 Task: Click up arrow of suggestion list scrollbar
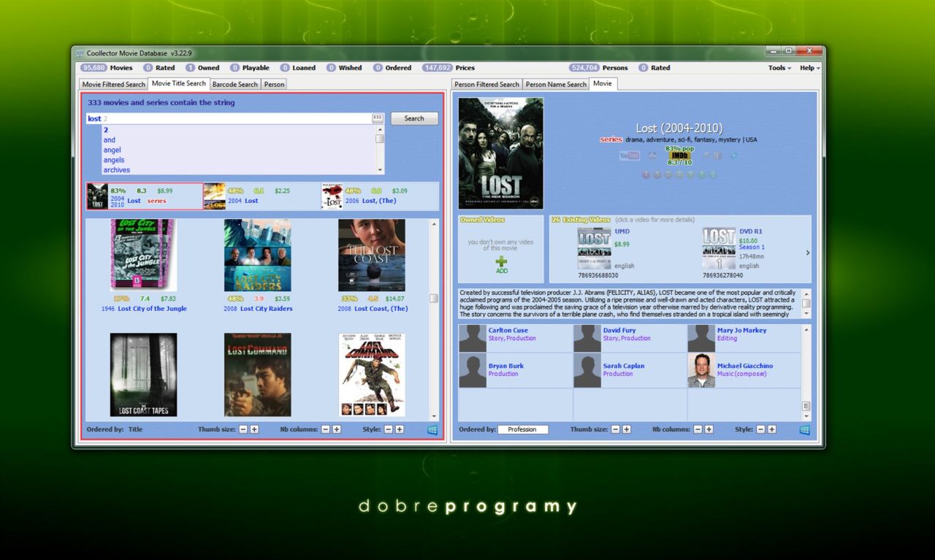380,129
